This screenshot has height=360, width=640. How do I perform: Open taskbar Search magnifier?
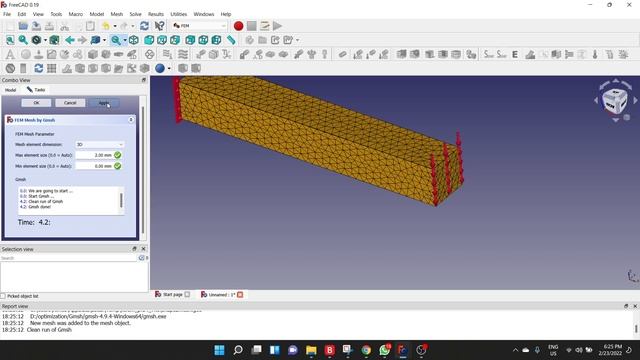(238, 350)
